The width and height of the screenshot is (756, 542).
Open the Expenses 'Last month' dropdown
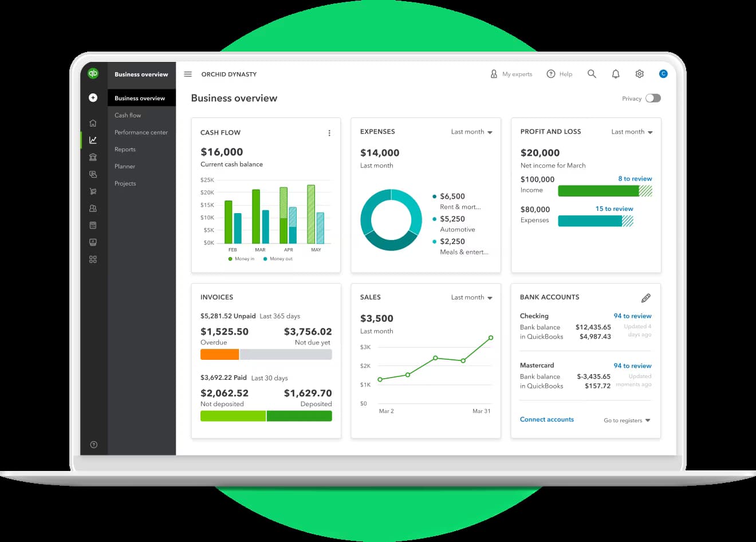click(x=471, y=132)
